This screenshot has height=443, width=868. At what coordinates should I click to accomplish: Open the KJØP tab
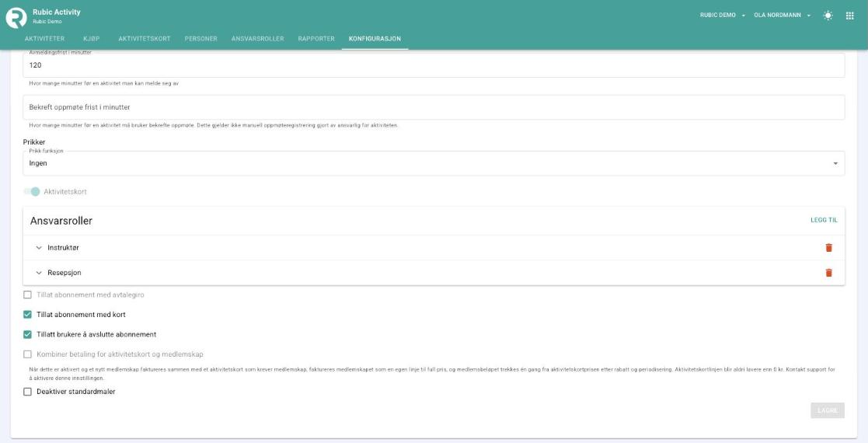tap(92, 39)
